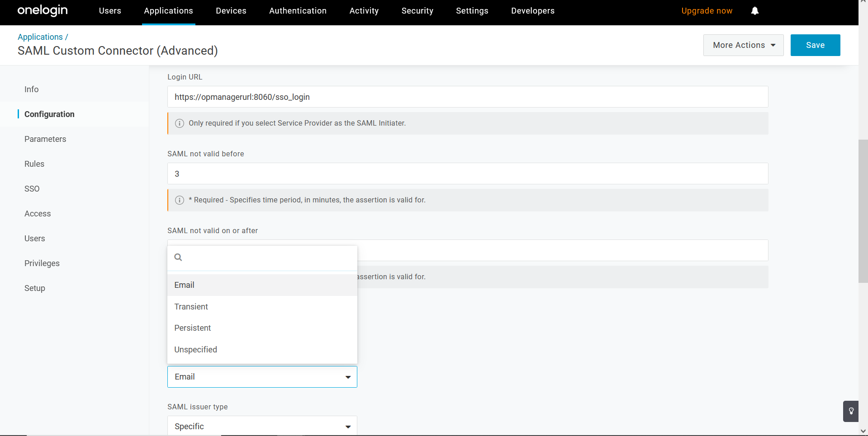Click info icon beside Service Provider note

click(180, 123)
